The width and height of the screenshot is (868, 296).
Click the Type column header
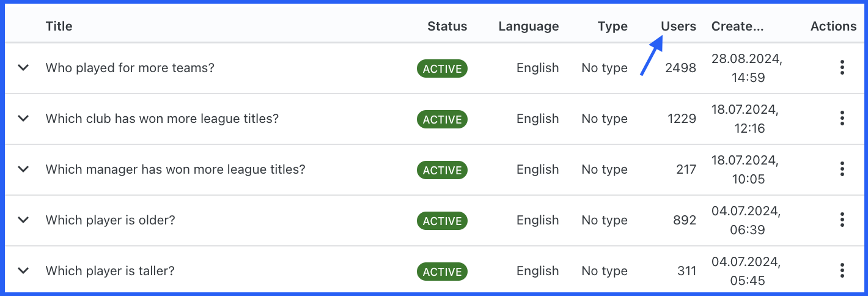point(612,26)
